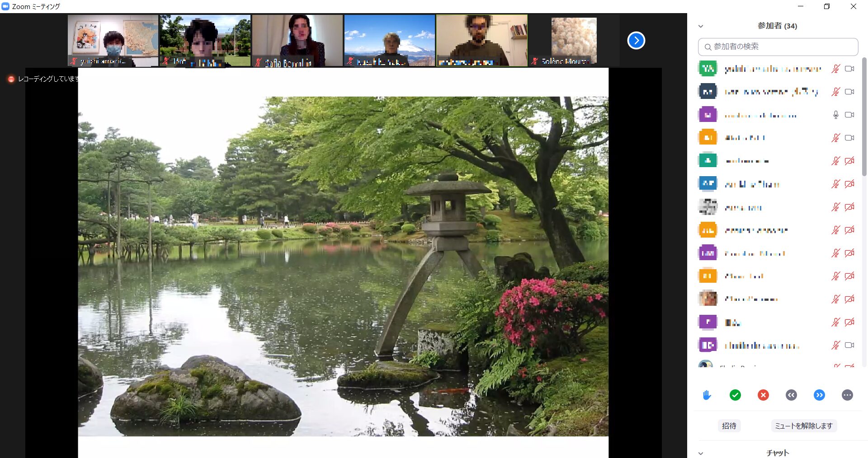
Task: Click the red no reaction icon
Action: 763,395
